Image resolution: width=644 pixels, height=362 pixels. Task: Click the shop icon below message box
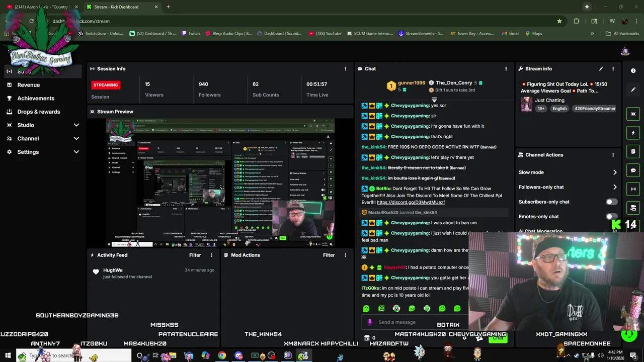click(367, 338)
